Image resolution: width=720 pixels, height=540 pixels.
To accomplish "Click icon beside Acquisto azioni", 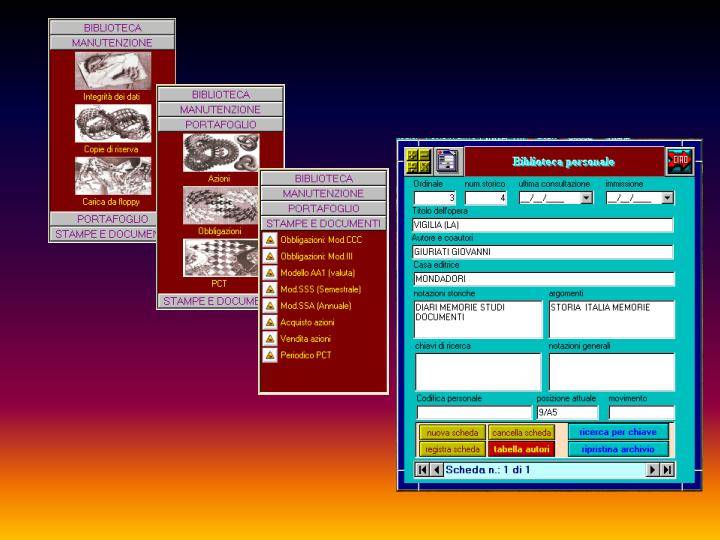I will tap(270, 322).
